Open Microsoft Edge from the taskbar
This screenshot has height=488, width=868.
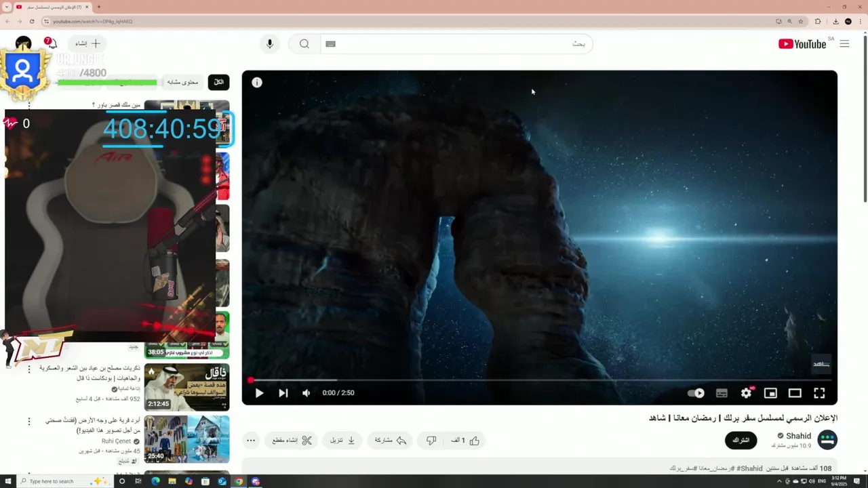click(155, 481)
